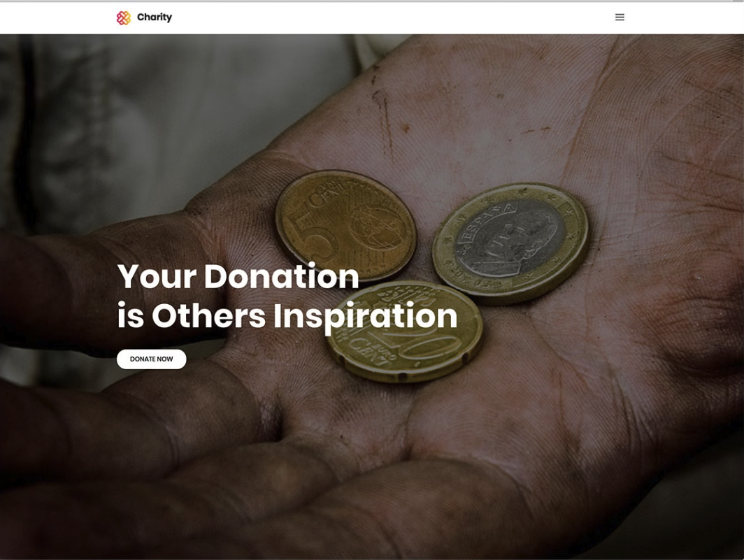Click the España one euro coin

coord(510,243)
